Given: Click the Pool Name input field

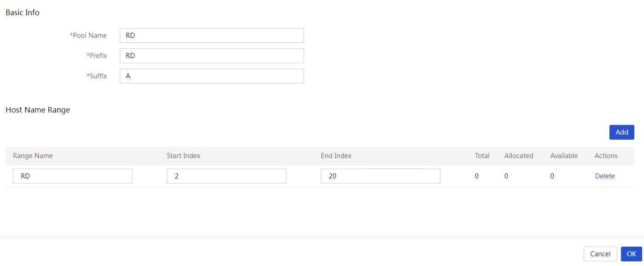Looking at the screenshot, I should [x=212, y=35].
